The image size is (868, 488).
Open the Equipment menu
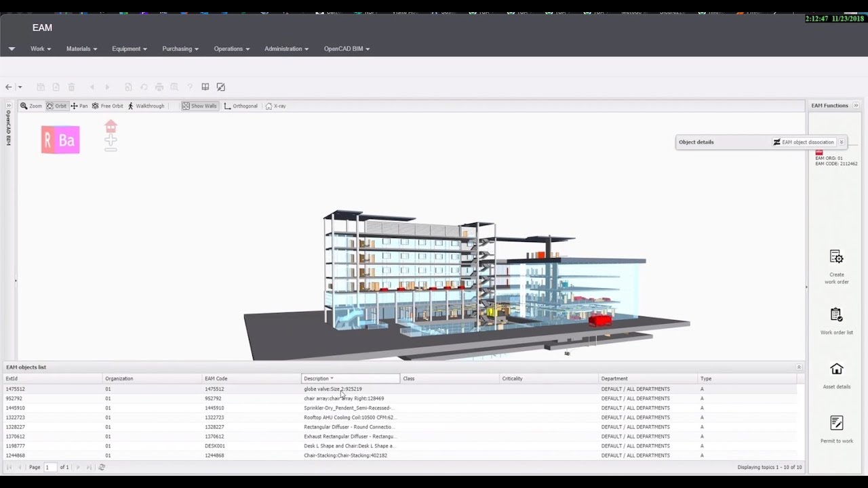(130, 49)
